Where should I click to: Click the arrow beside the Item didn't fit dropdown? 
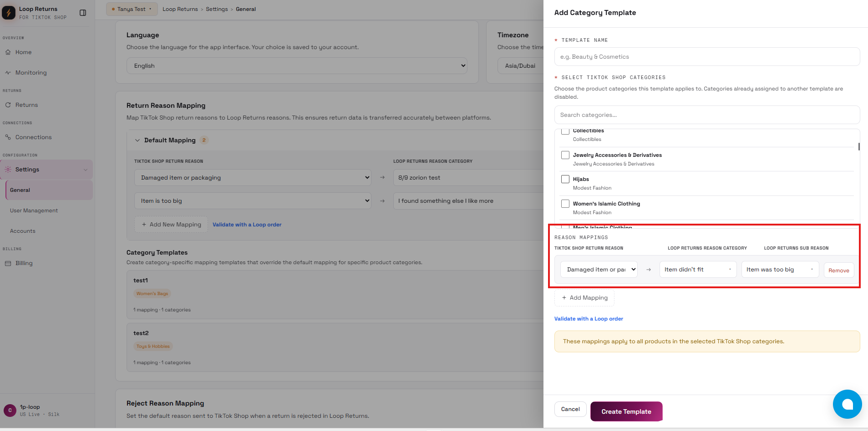click(649, 270)
